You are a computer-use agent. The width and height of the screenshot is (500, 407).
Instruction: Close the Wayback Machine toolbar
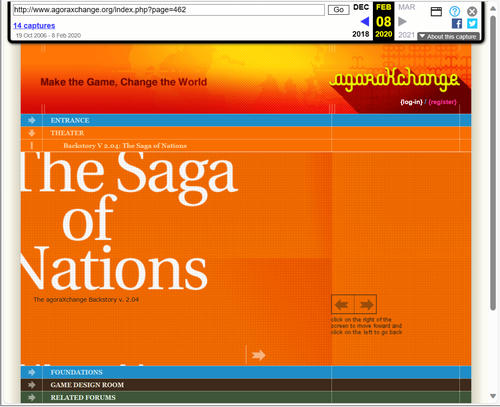tap(472, 12)
